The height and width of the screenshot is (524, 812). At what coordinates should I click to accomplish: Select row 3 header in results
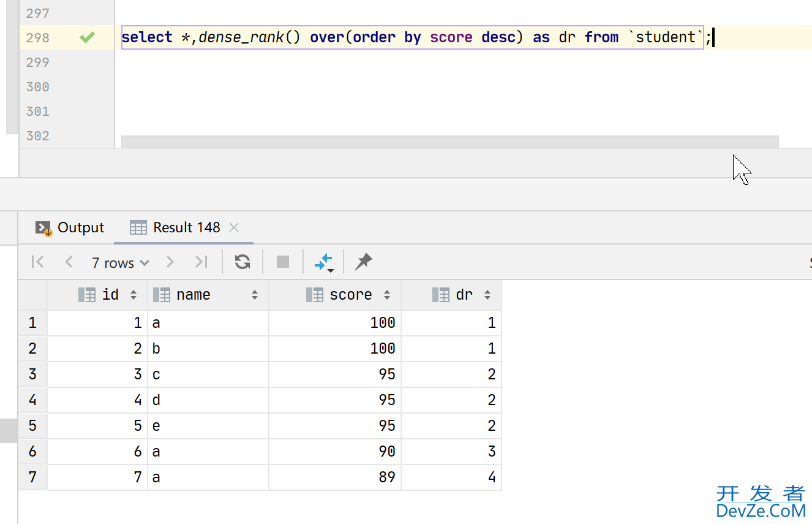(32, 374)
